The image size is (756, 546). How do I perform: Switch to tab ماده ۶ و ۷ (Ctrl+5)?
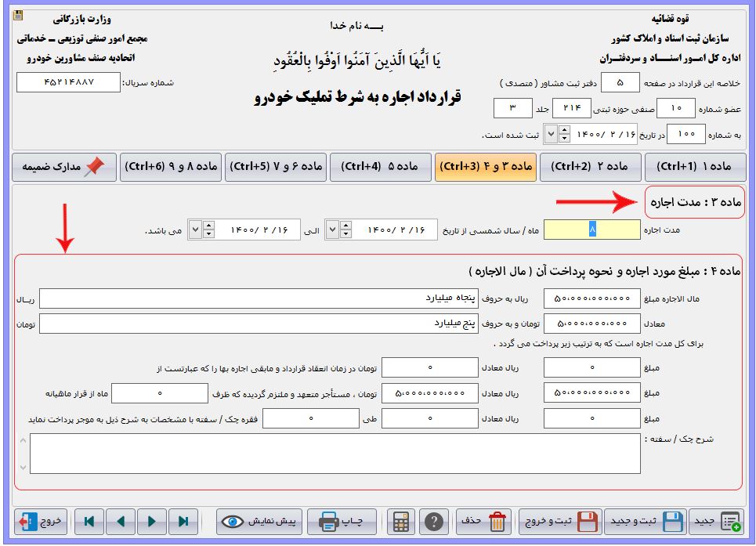(276, 167)
